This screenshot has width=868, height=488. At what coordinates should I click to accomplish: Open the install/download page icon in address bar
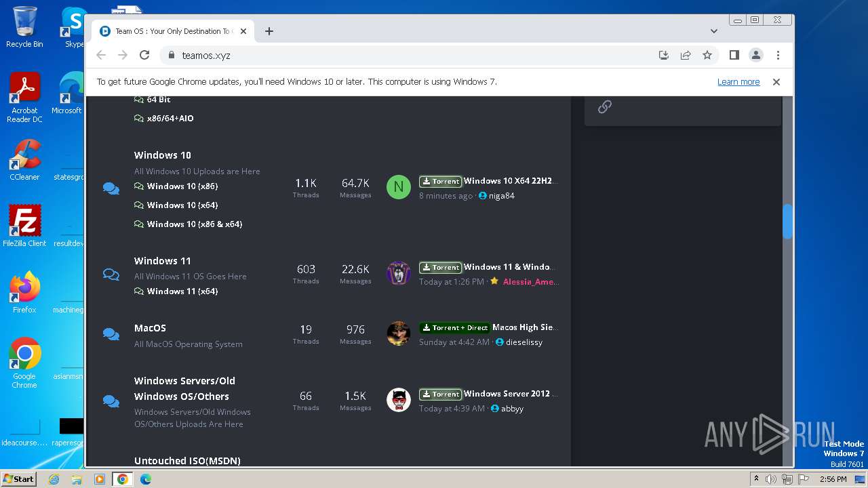coord(664,55)
